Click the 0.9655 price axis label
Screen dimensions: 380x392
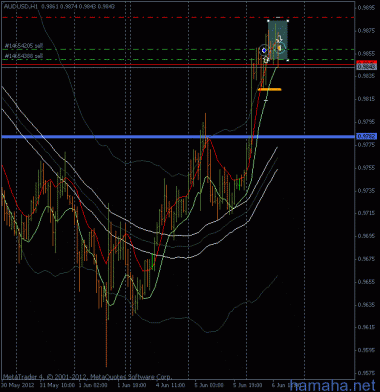(x=365, y=281)
